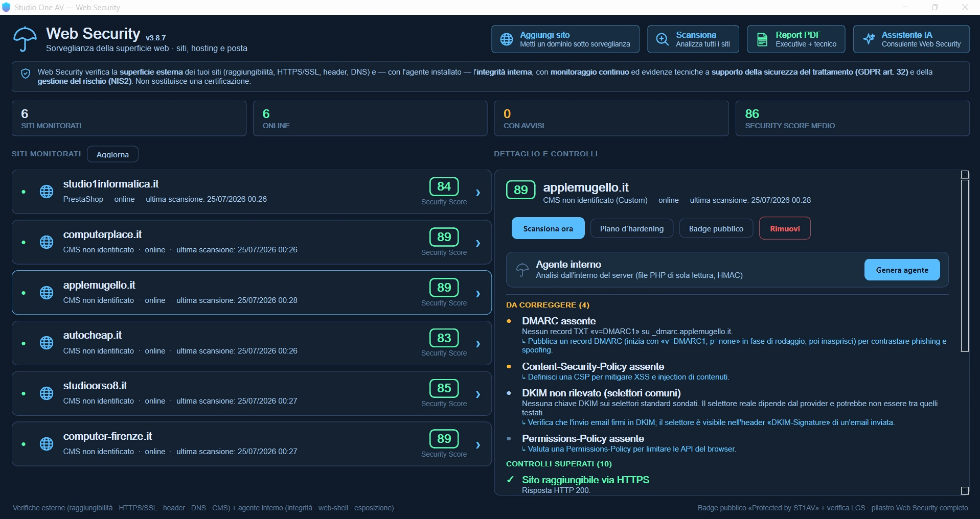Click the orange bullet beside DMARC assente
Screen dimensions: 980x519
(509, 321)
